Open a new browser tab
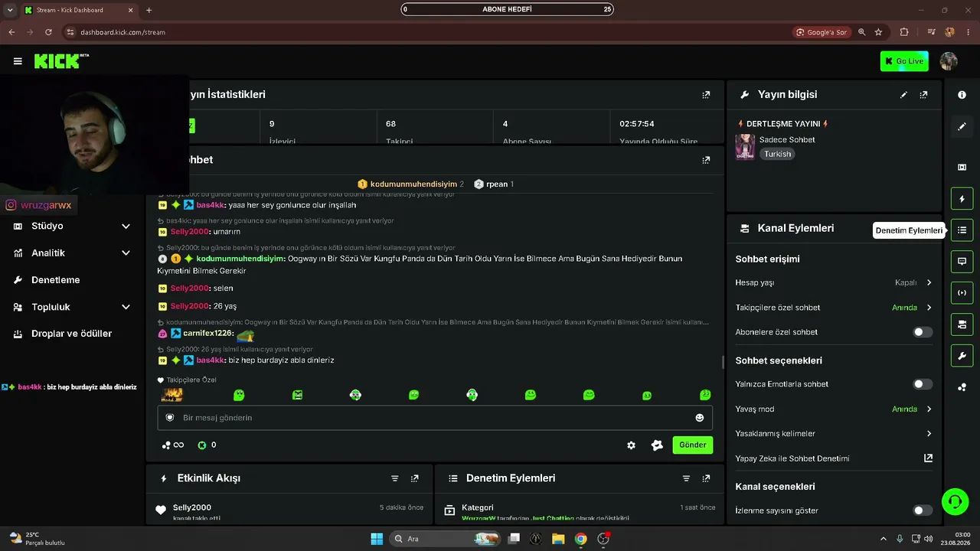The image size is (980, 551). (149, 10)
